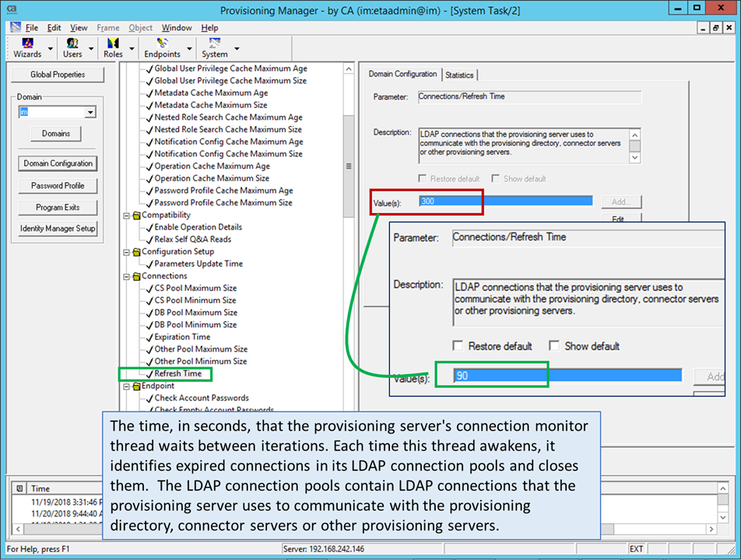This screenshot has height=560, width=741.
Task: Click the Description box scroll-down arrow
Action: (x=635, y=158)
